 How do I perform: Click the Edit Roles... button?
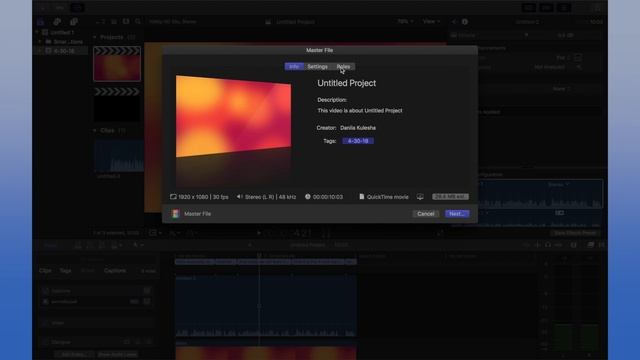pos(73,354)
